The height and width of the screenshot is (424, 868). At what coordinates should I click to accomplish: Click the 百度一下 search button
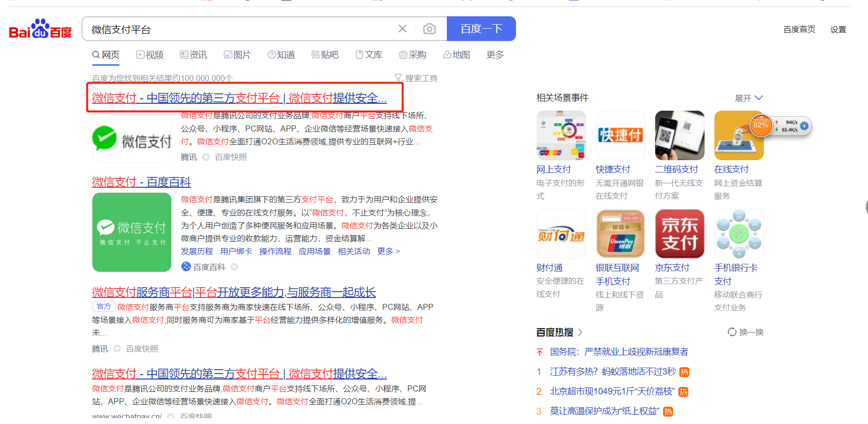(x=481, y=29)
